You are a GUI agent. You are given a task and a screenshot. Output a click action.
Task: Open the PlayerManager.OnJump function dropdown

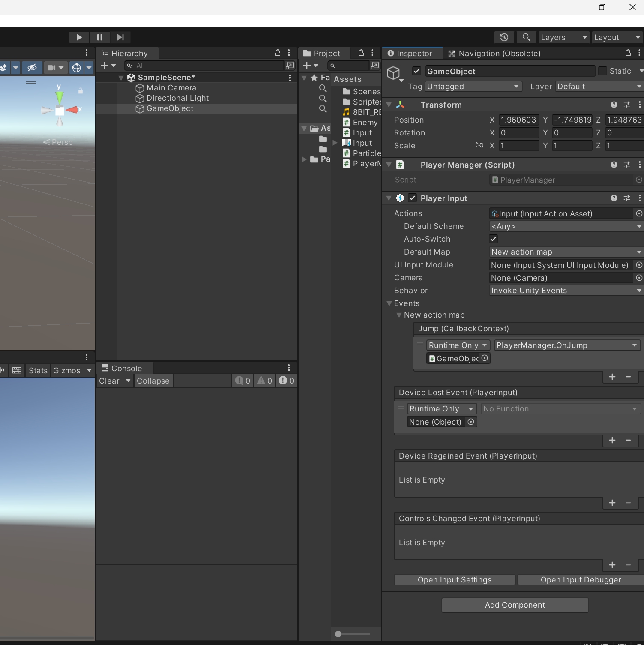[567, 345]
